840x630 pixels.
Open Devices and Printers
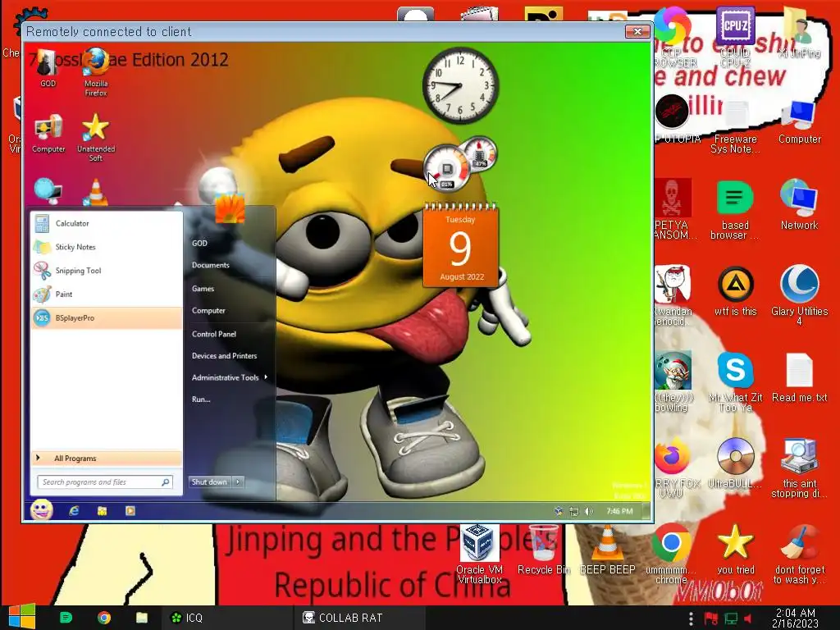pos(225,356)
